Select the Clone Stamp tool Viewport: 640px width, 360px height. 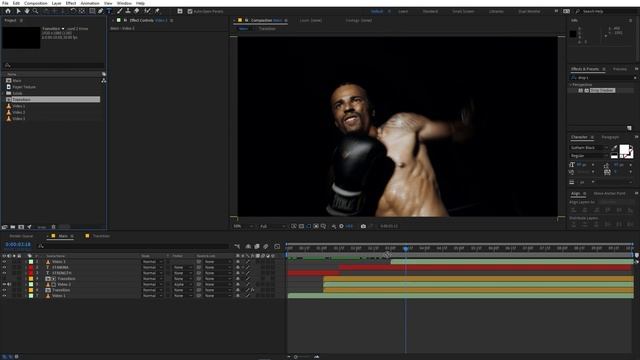click(128, 11)
